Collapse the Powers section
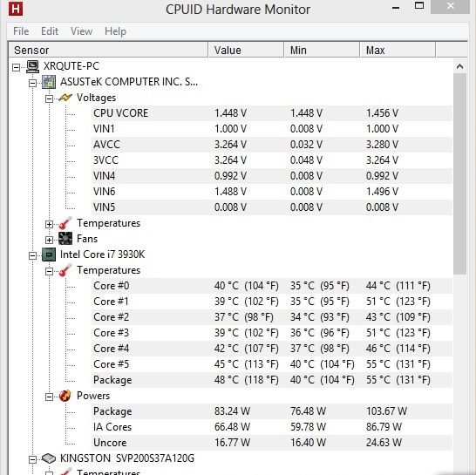476x475 pixels. tap(49, 397)
